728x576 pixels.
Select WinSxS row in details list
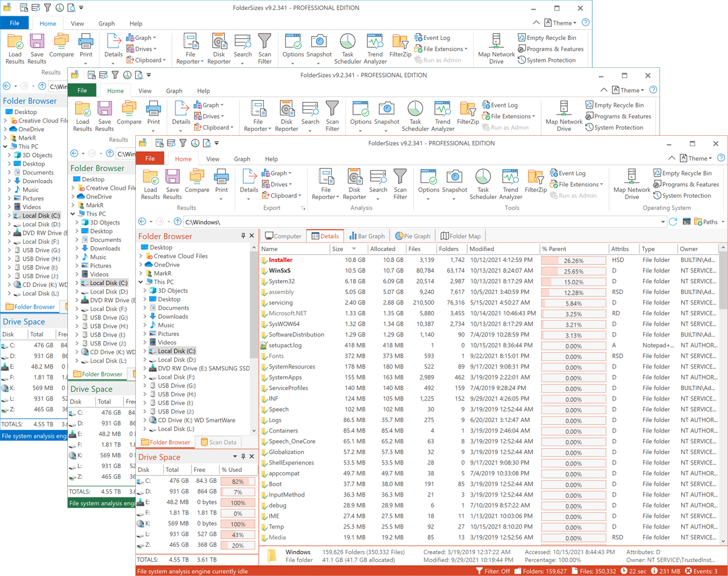point(489,270)
